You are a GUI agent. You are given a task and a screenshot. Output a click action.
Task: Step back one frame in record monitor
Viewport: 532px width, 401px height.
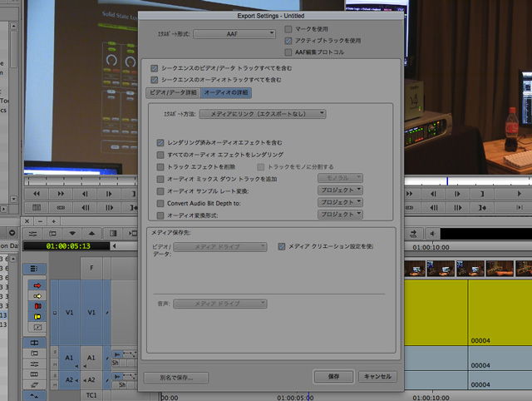433,194
